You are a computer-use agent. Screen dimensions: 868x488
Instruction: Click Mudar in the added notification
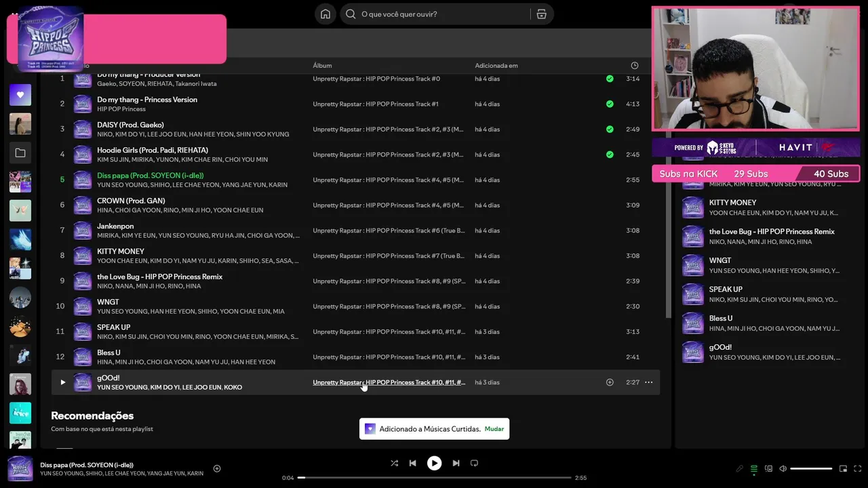point(494,429)
